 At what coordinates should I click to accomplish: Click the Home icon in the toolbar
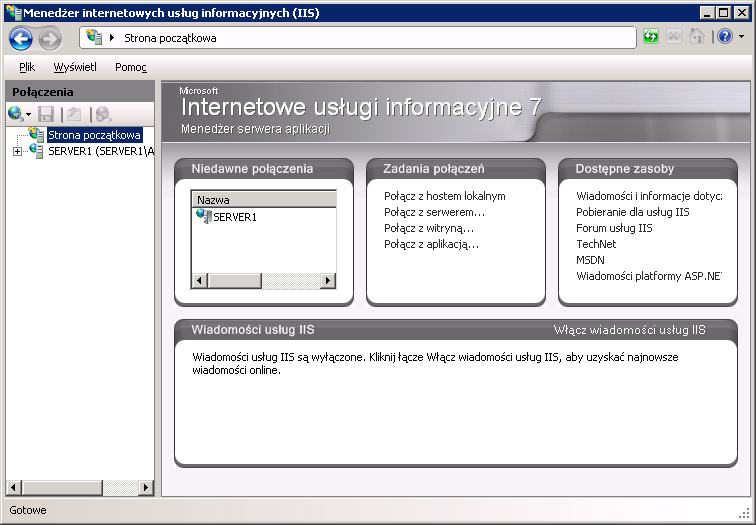click(697, 37)
